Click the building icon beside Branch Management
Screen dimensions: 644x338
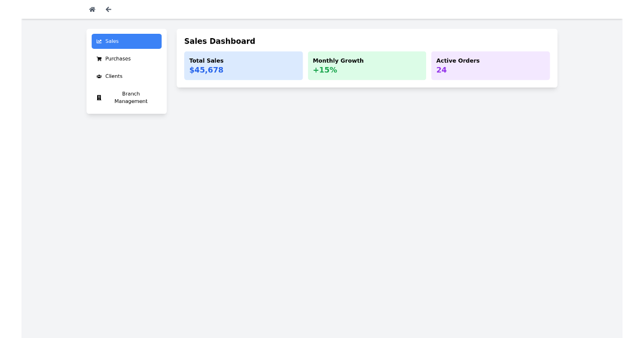(99, 97)
